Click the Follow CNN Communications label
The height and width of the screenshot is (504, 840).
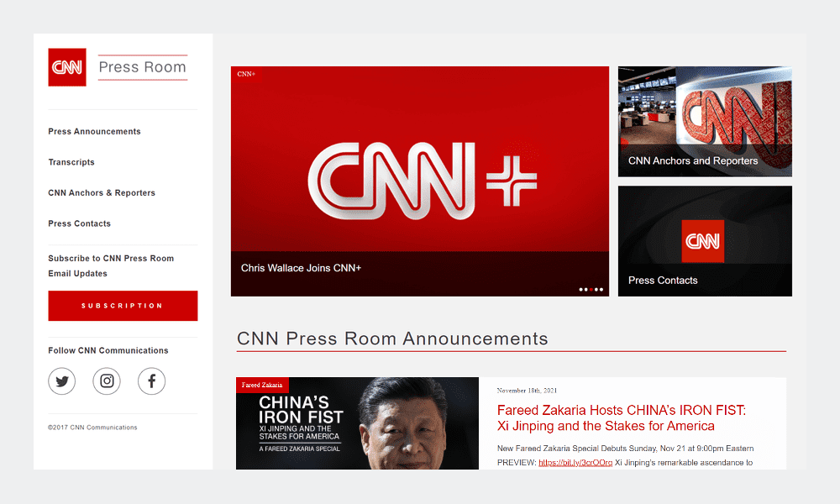pos(108,350)
